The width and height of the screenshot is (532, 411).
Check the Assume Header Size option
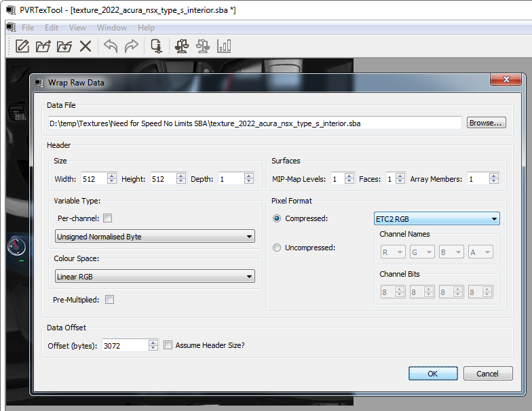point(168,345)
